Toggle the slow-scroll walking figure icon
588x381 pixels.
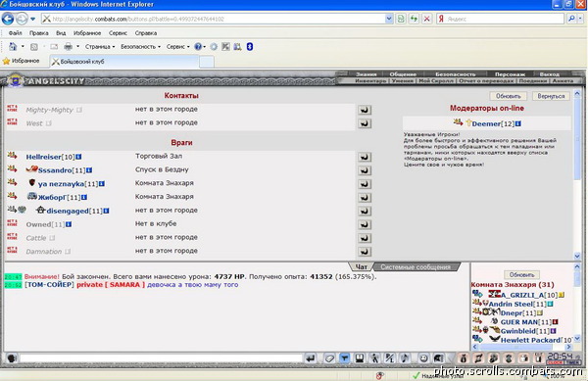pos(374,358)
